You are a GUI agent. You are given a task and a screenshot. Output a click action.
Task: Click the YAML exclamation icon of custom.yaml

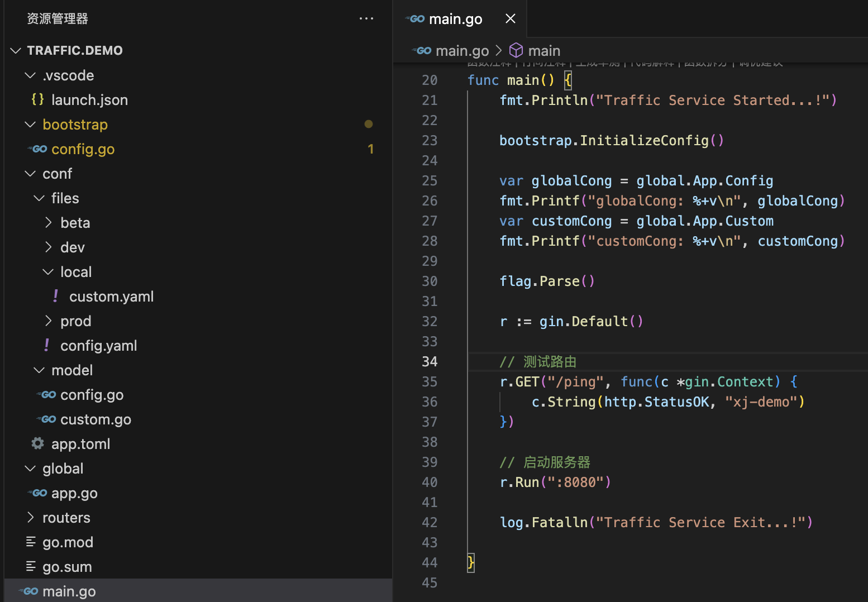click(x=55, y=296)
